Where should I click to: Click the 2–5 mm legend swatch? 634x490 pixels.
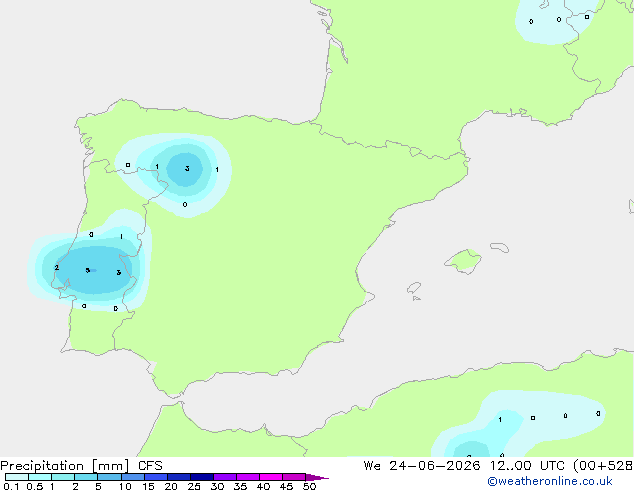(x=86, y=477)
